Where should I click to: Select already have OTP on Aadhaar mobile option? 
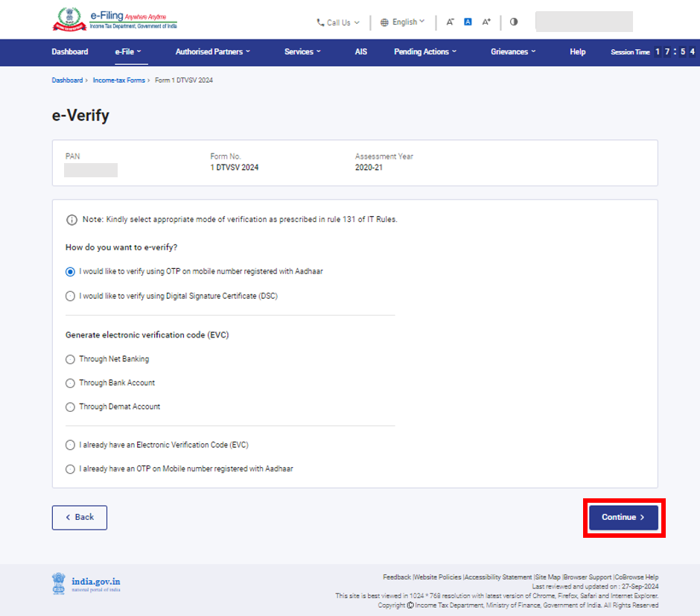(x=70, y=469)
